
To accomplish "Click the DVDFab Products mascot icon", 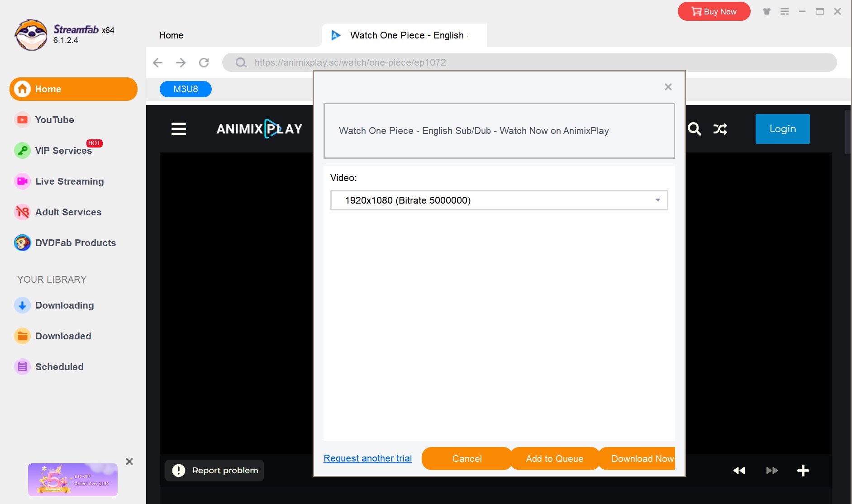I will (x=22, y=243).
